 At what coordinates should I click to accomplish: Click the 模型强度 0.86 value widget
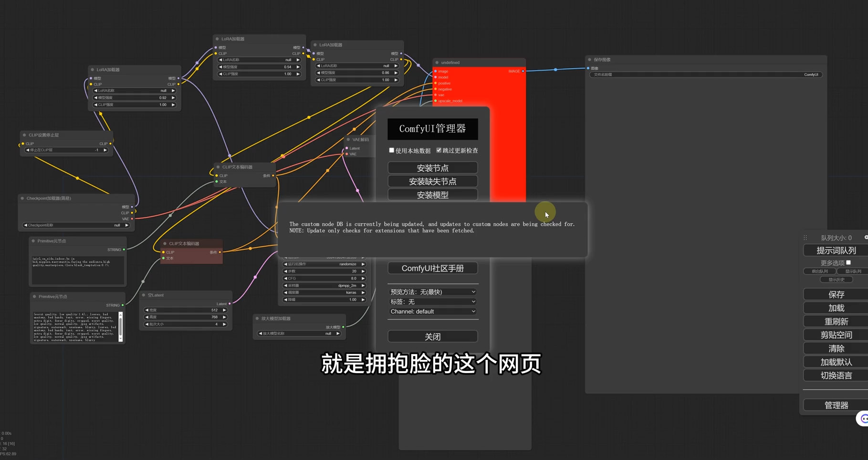pos(357,73)
